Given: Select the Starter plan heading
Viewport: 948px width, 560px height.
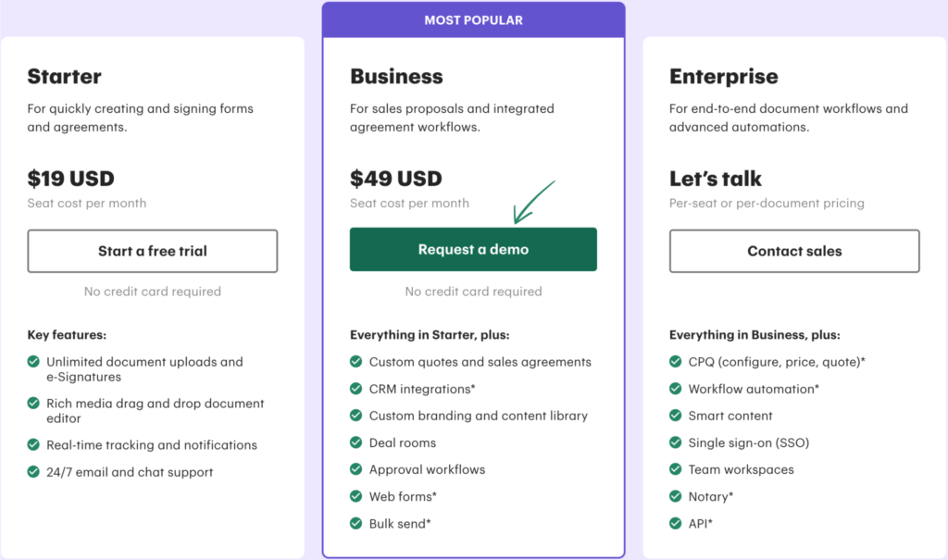Looking at the screenshot, I should click(64, 76).
